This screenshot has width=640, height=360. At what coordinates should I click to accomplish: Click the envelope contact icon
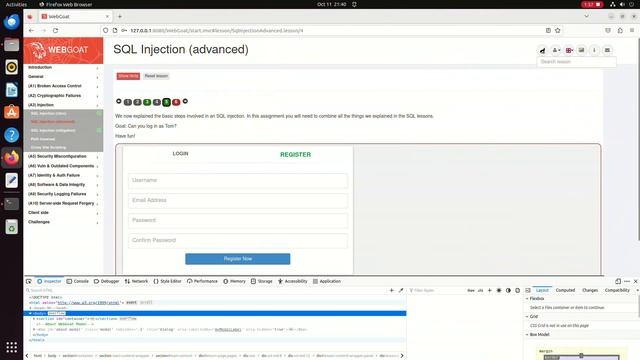[x=607, y=50]
